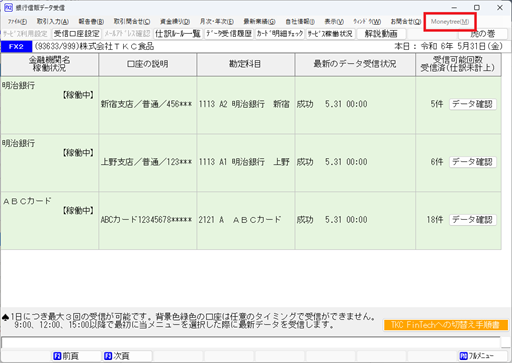The width and height of the screenshot is (512, 363).
Task: Open the 資金繰り(D) menu
Action: [175, 22]
